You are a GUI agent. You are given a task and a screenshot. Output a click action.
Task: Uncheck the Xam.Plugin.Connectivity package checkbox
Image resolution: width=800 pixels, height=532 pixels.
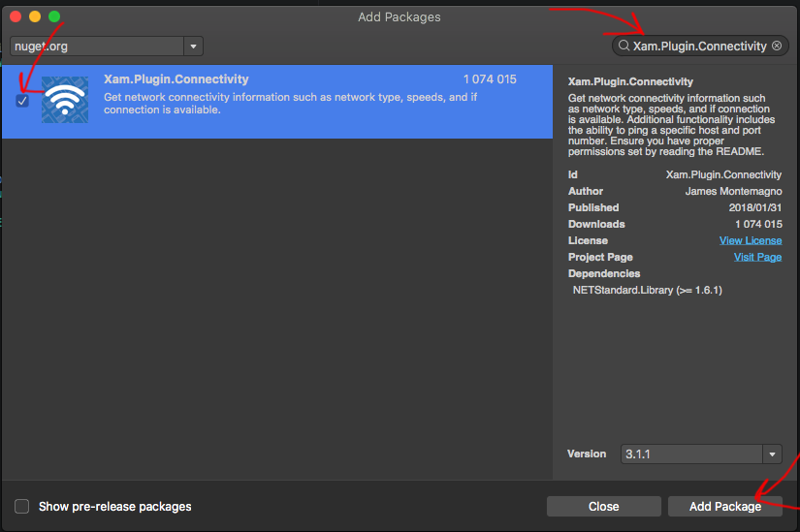click(22, 101)
